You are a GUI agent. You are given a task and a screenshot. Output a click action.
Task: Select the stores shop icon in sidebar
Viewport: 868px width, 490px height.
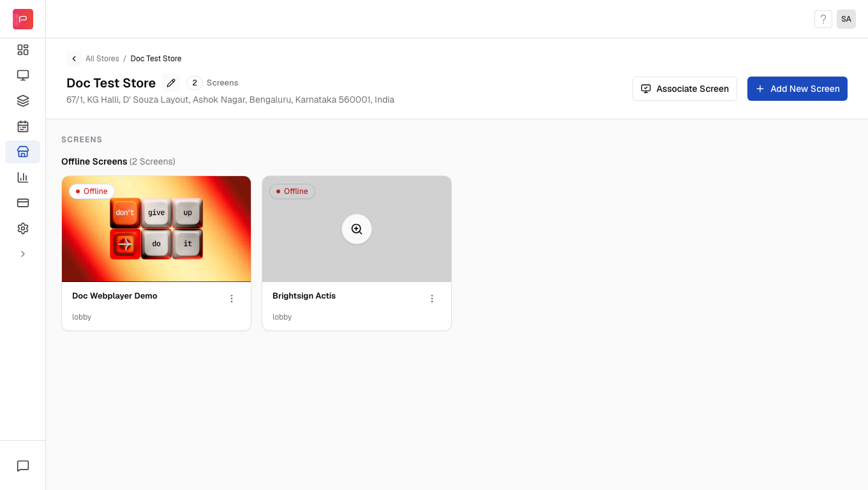pos(23,152)
